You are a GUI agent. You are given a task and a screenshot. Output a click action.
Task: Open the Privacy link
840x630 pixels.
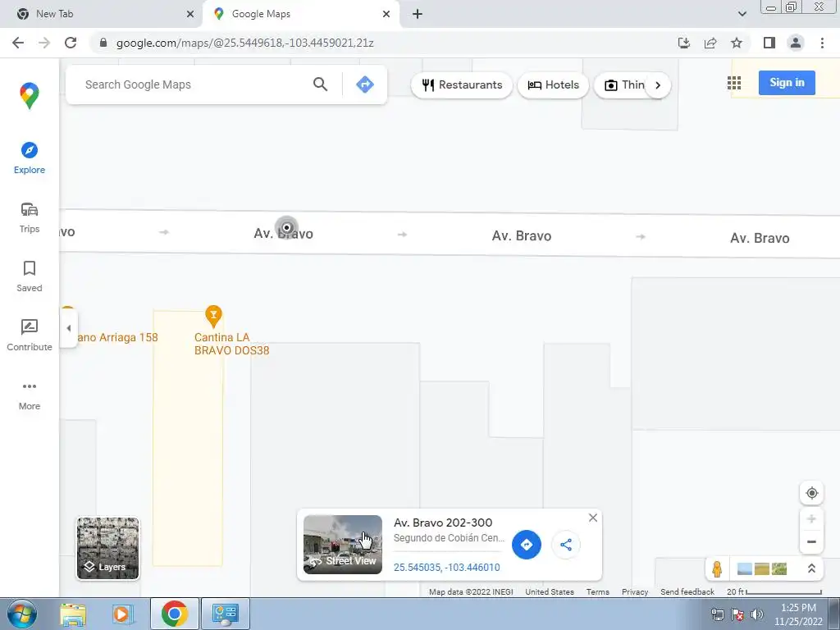point(635,592)
